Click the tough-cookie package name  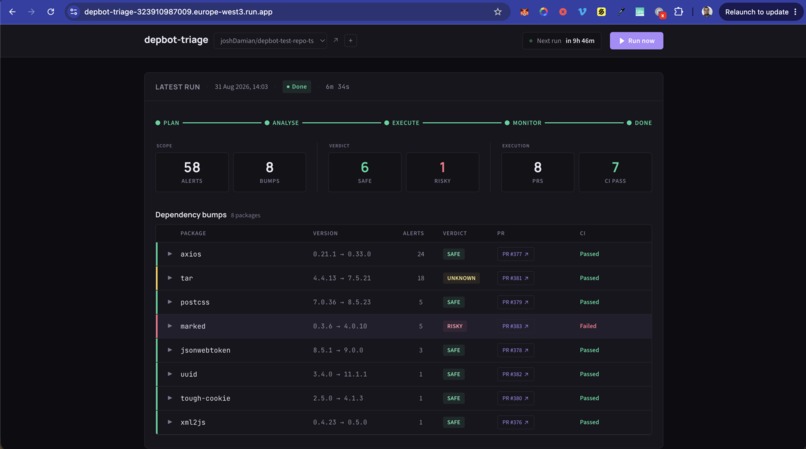pyautogui.click(x=205, y=398)
